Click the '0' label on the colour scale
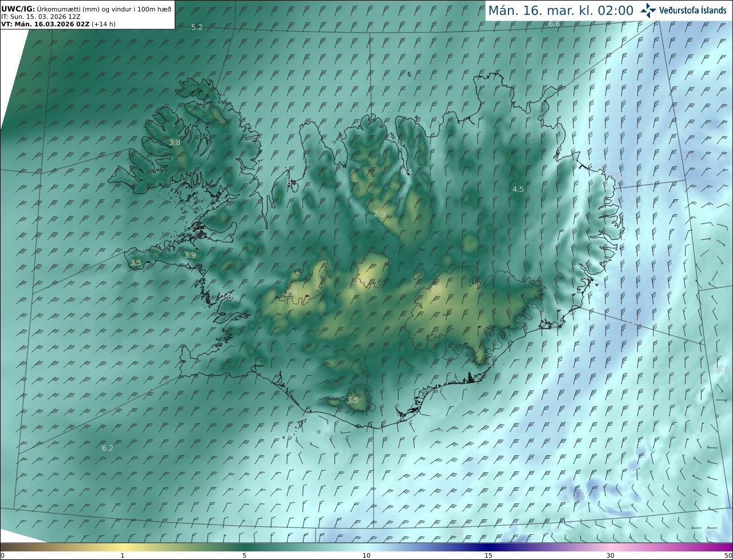This screenshot has height=560, width=733. coord(2,555)
